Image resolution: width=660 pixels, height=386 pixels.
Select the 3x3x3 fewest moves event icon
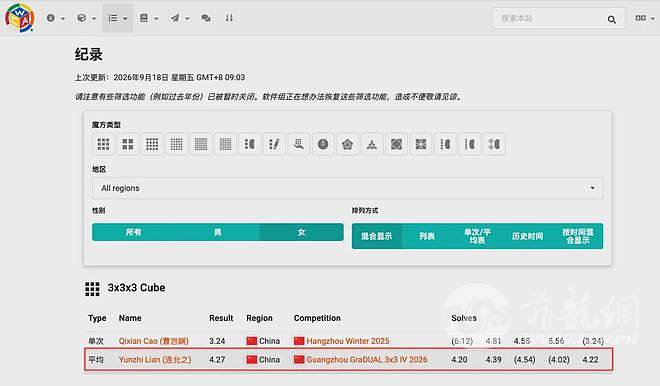[274, 144]
